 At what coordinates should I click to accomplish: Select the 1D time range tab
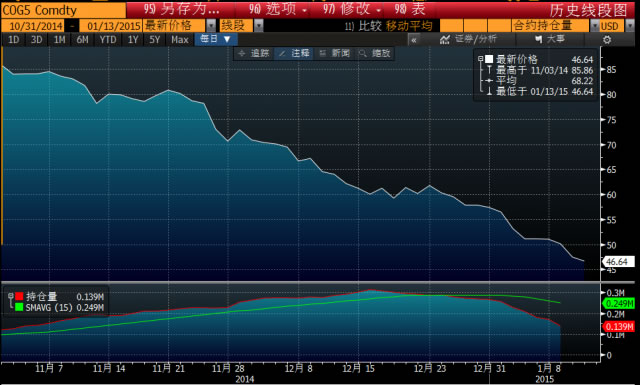point(13,40)
